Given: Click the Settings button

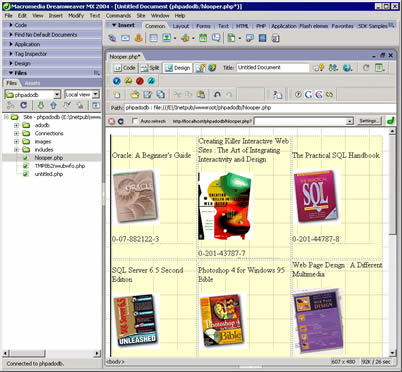Looking at the screenshot, I should point(368,121).
